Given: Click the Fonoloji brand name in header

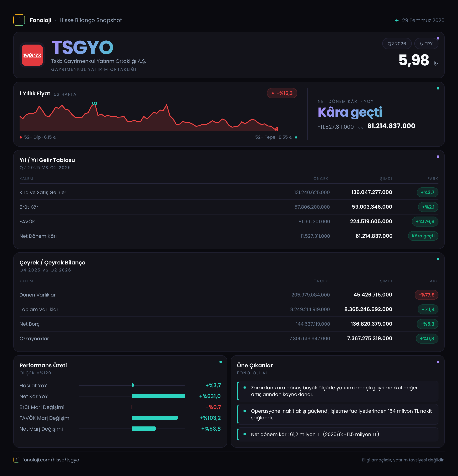Looking at the screenshot, I should (x=41, y=20).
